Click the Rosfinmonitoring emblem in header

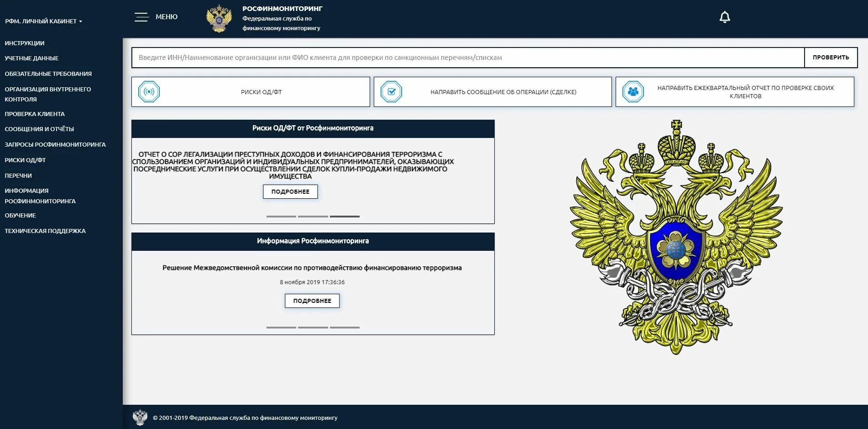tap(219, 19)
